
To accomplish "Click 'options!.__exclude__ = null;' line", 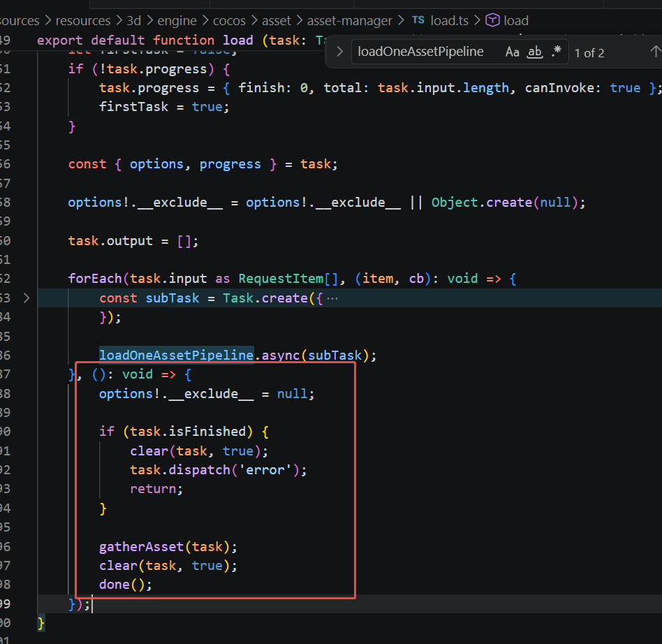I will [x=207, y=393].
